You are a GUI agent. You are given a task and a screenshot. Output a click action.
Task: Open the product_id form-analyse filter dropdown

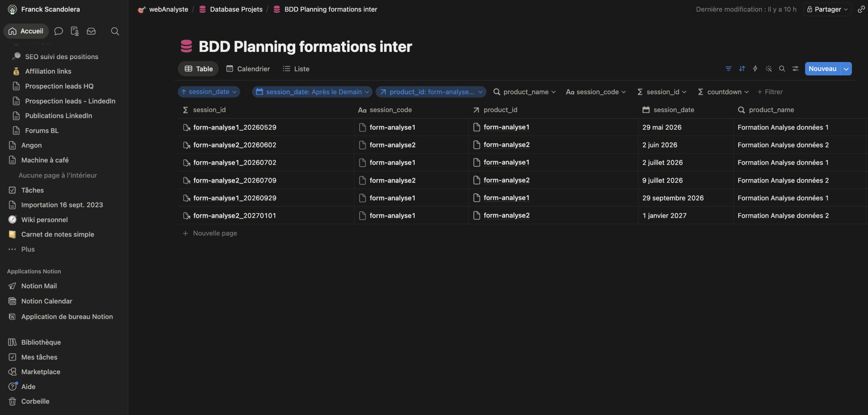(x=431, y=92)
